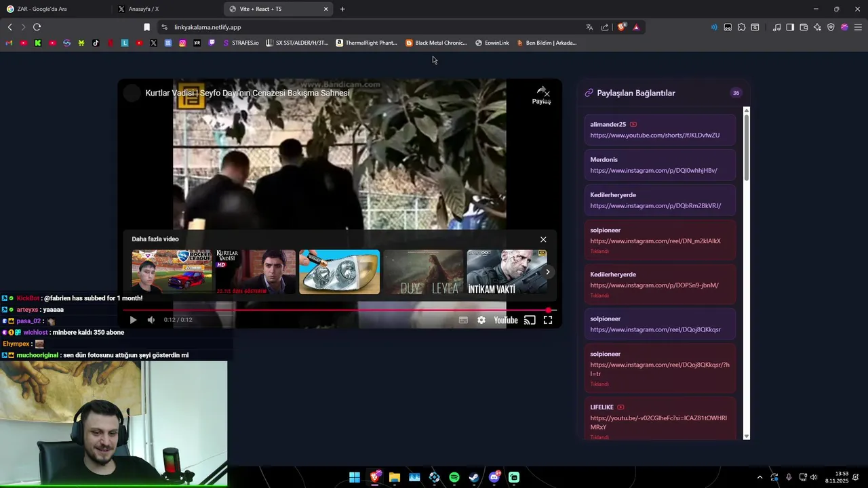Open Spotify from the taskbar
This screenshot has height=488, width=868.
[454, 477]
